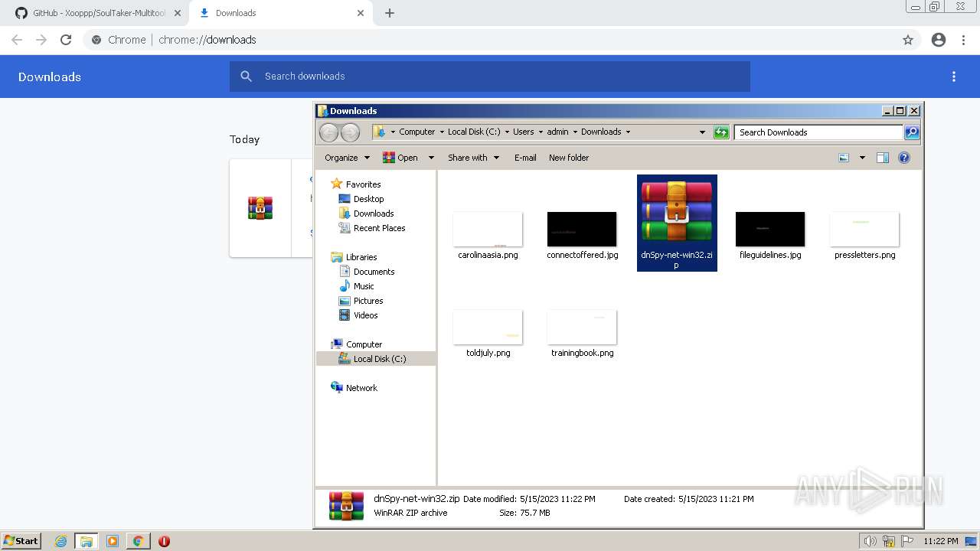Open Downloads page more actions menu
Viewport: 980px width, 551px height.
tap(954, 77)
